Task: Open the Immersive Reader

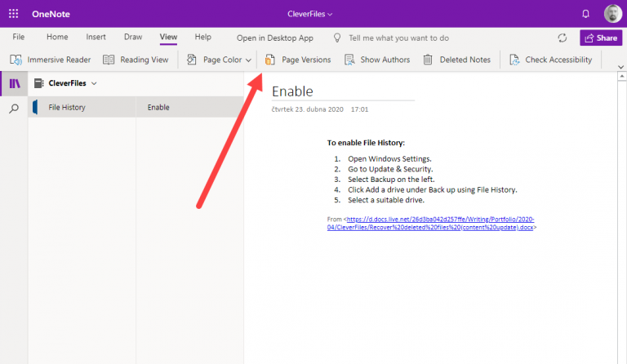Action: 51,60
